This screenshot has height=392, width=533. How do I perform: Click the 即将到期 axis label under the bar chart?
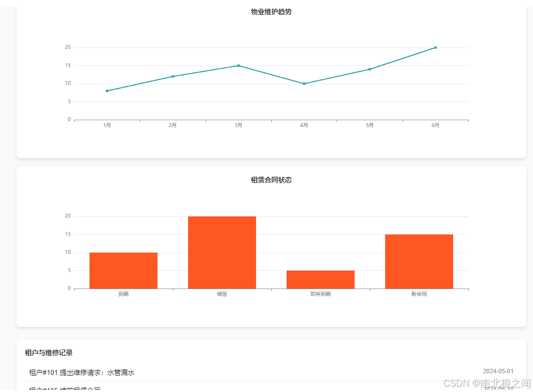(x=321, y=294)
